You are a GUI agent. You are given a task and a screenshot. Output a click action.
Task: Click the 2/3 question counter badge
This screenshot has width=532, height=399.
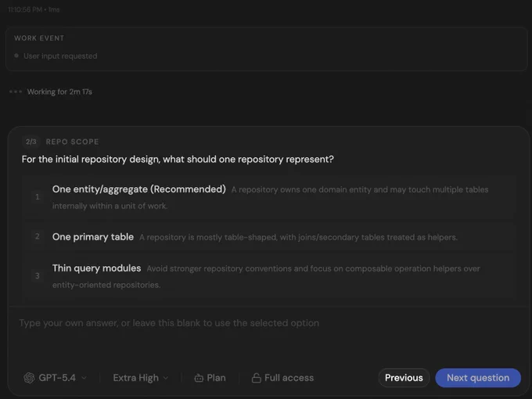pyautogui.click(x=31, y=142)
